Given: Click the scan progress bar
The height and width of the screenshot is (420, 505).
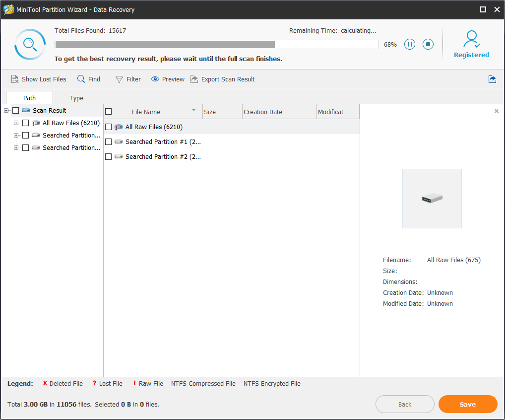Looking at the screenshot, I should [x=217, y=45].
